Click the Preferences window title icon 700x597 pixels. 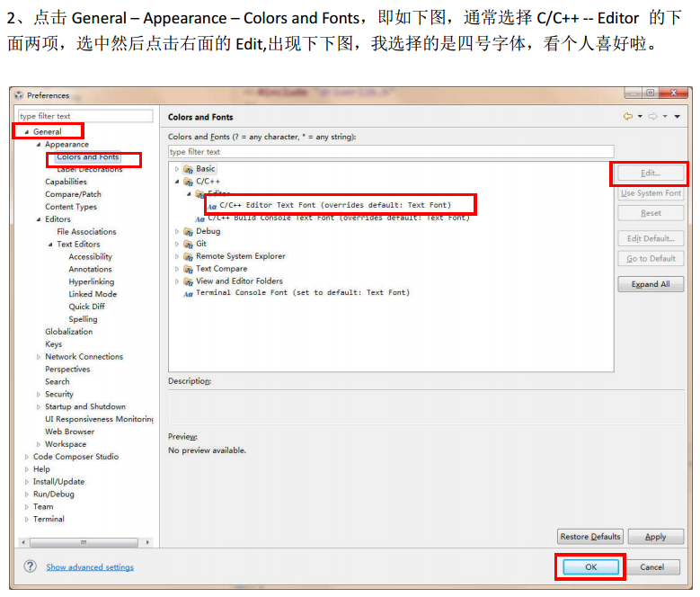[x=19, y=95]
